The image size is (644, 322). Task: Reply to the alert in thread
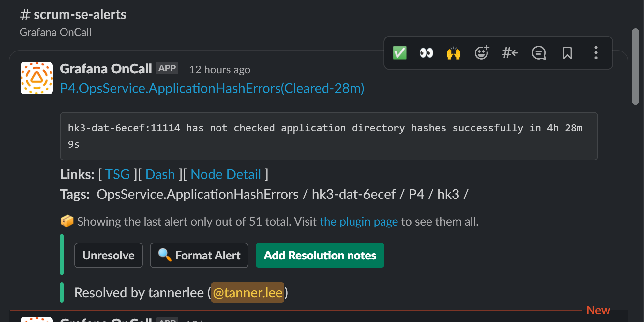(538, 53)
